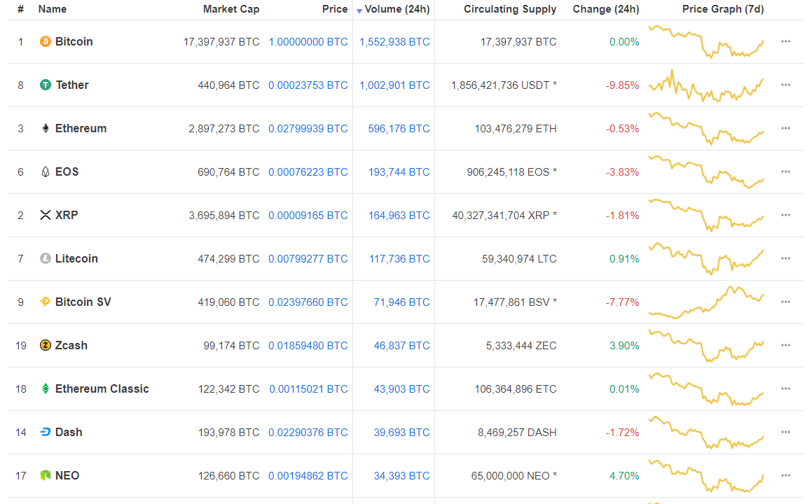Click Litecoin's price 0.00799277 BTC link
Image resolution: width=812 pixels, height=504 pixels.
coord(308,259)
